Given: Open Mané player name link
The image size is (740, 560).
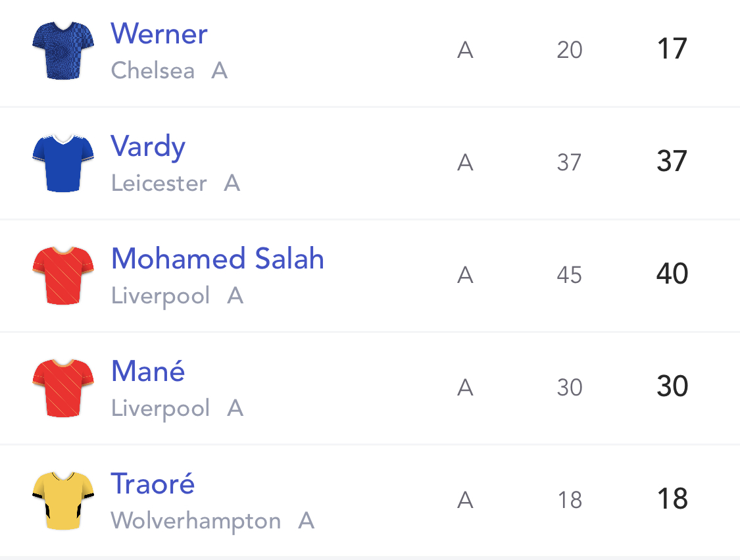Looking at the screenshot, I should [148, 371].
